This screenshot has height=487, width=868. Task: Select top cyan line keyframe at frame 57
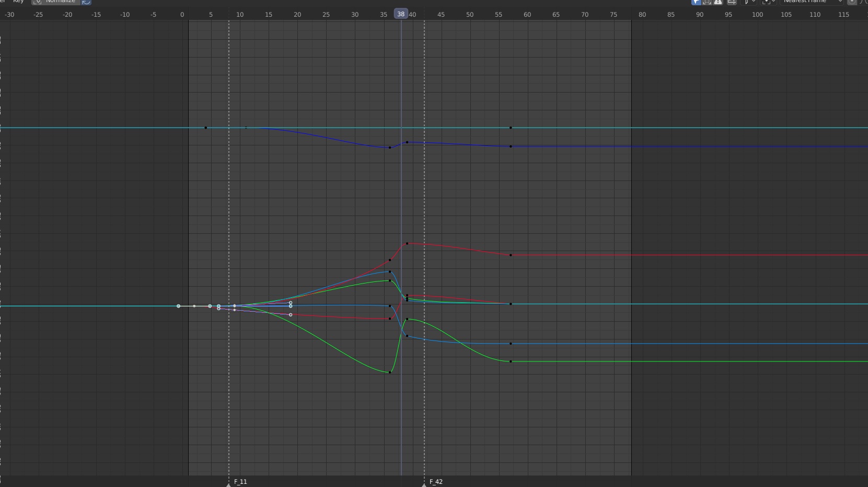tap(511, 128)
